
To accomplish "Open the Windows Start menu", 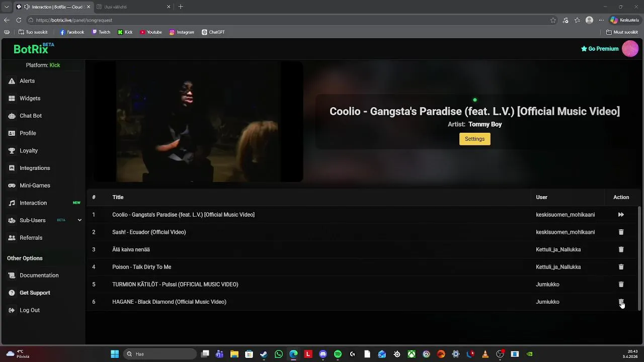I will (115, 354).
